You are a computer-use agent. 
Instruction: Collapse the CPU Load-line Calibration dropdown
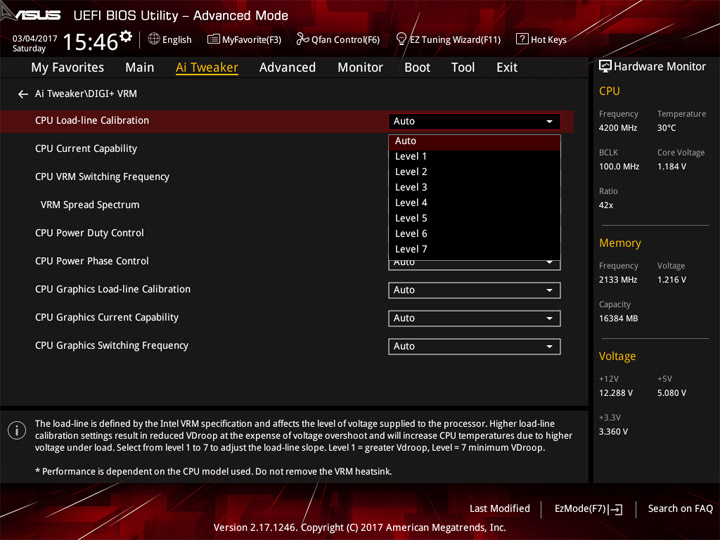(474, 121)
